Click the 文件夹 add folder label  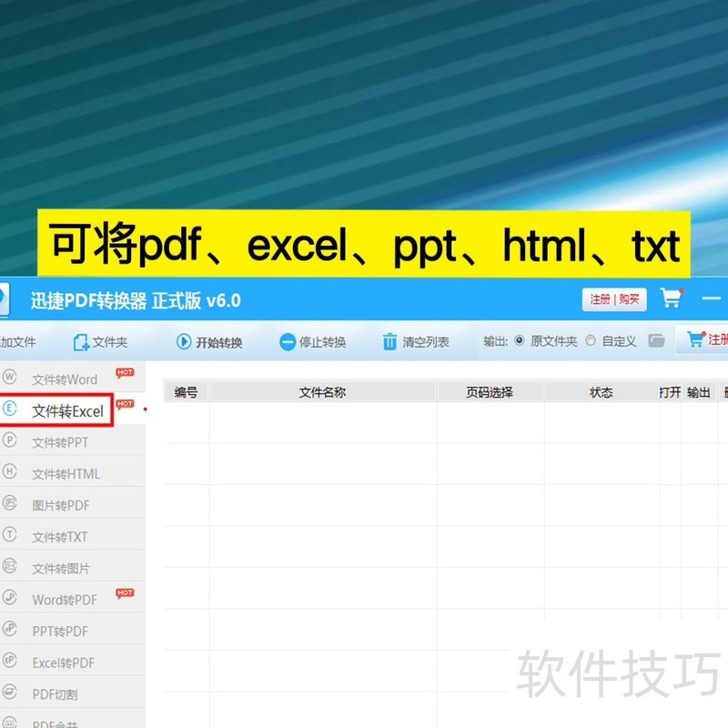(x=110, y=342)
